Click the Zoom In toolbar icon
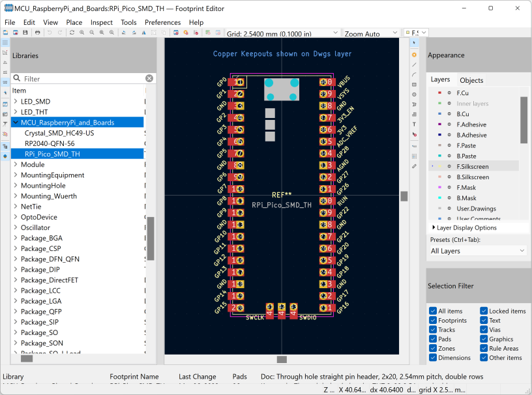532x395 pixels. (x=82, y=31)
